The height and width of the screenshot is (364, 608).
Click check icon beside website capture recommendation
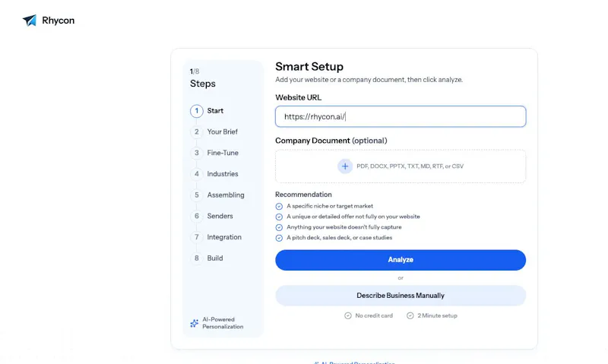(279, 227)
